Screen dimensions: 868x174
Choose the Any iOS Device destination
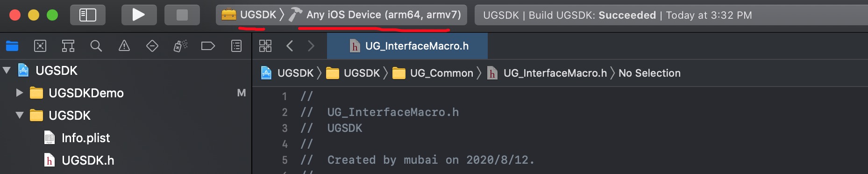coord(375,15)
